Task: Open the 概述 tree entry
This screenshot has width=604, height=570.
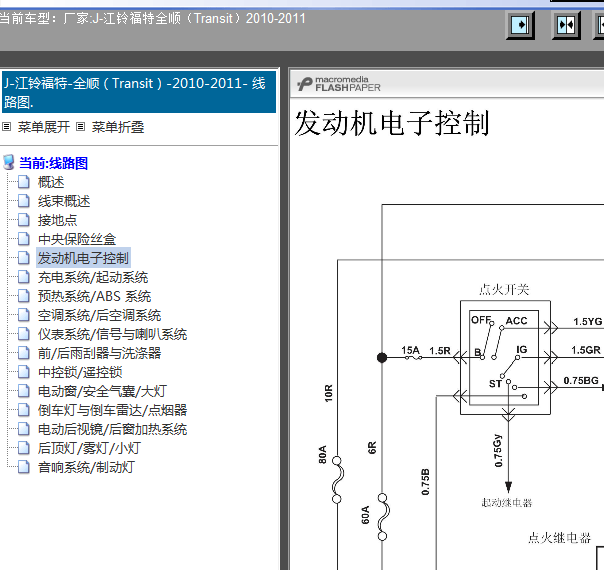Action: (x=51, y=182)
